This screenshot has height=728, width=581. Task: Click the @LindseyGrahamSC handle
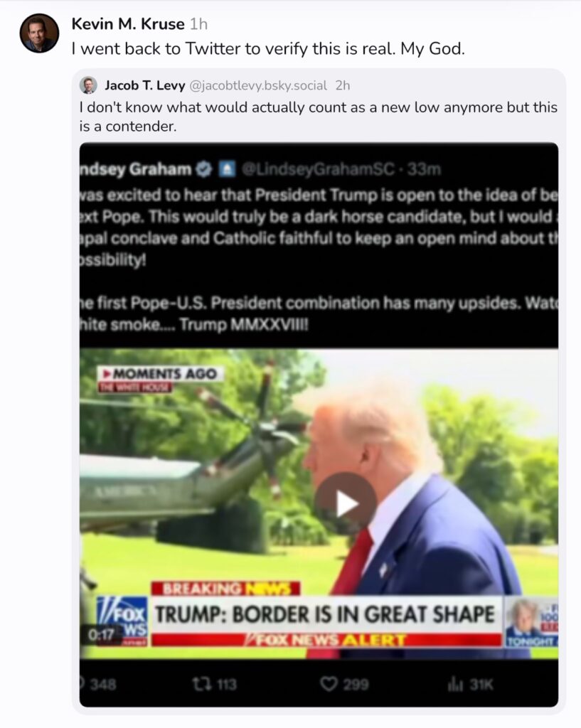[319, 169]
